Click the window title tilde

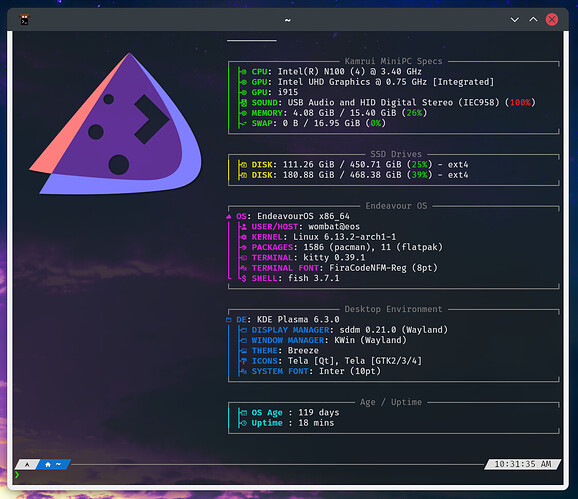point(288,20)
